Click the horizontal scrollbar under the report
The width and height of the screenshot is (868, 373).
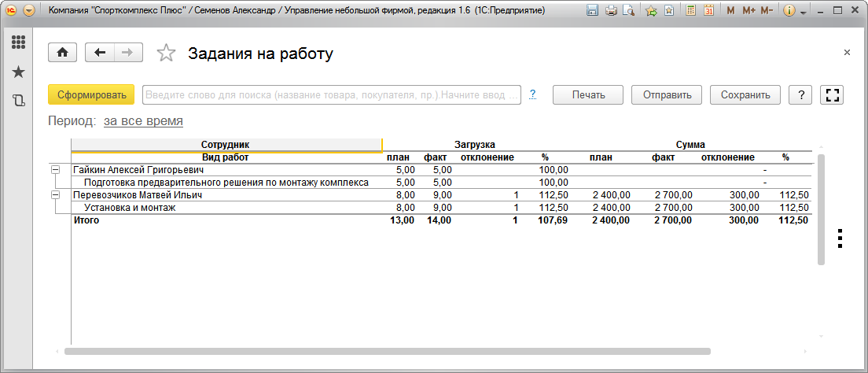pyautogui.click(x=387, y=352)
